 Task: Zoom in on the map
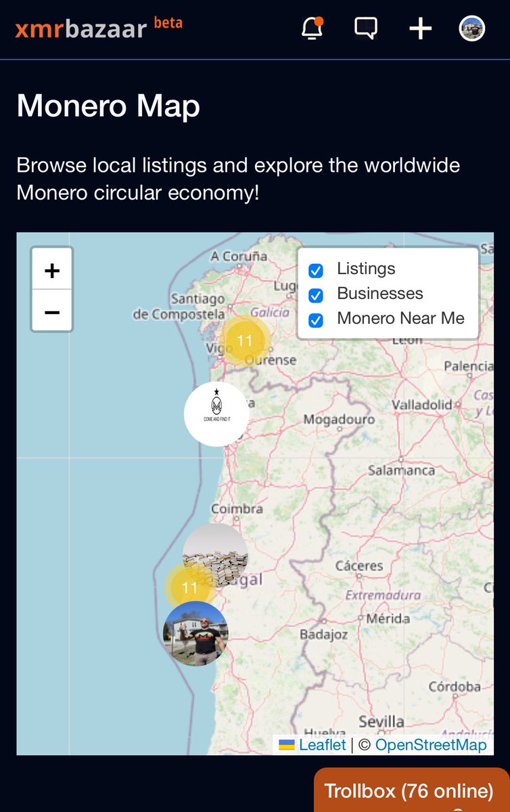pyautogui.click(x=52, y=271)
